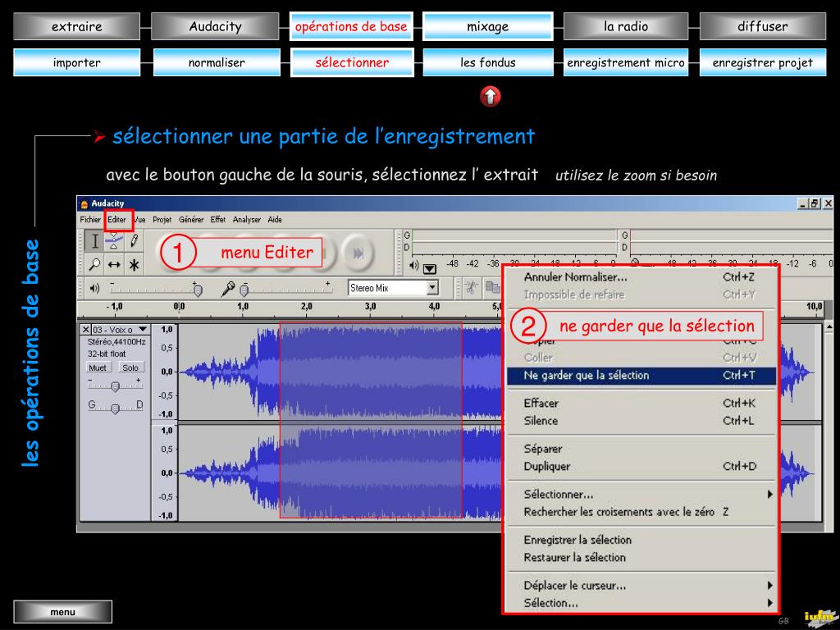Choose Silence in the Editer menu
This screenshot has width=840, height=630.
641,421
